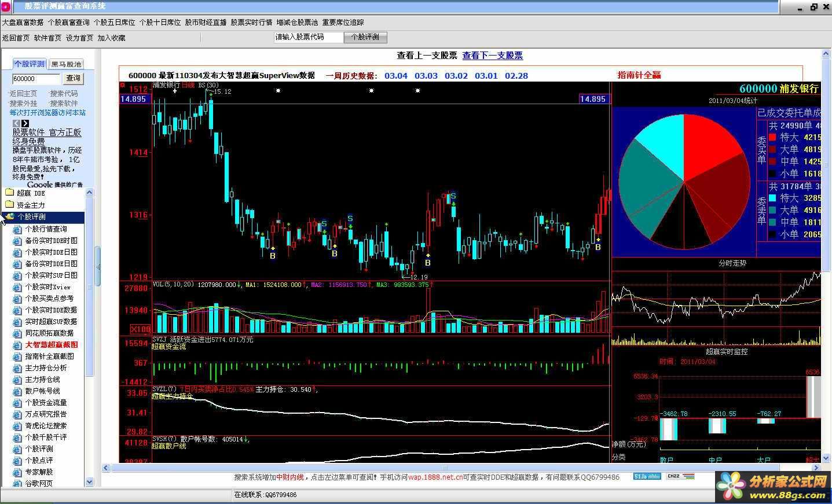Click the page icon beside 散户帐号线
The image size is (832, 504).
(x=17, y=391)
